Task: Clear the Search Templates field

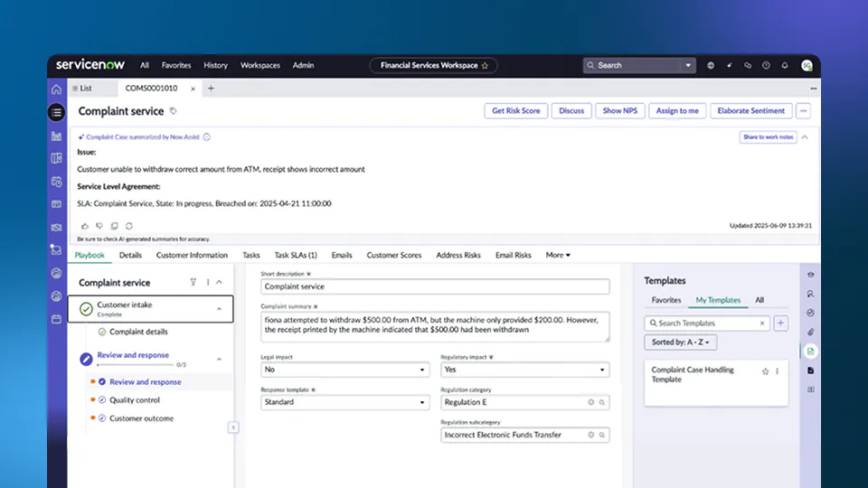Action: click(761, 324)
